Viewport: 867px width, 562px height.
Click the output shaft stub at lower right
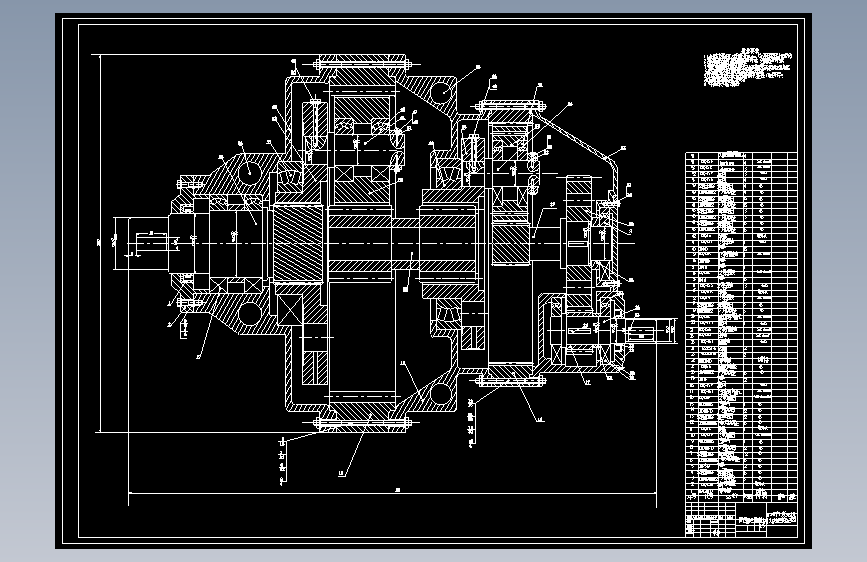tap(648, 332)
